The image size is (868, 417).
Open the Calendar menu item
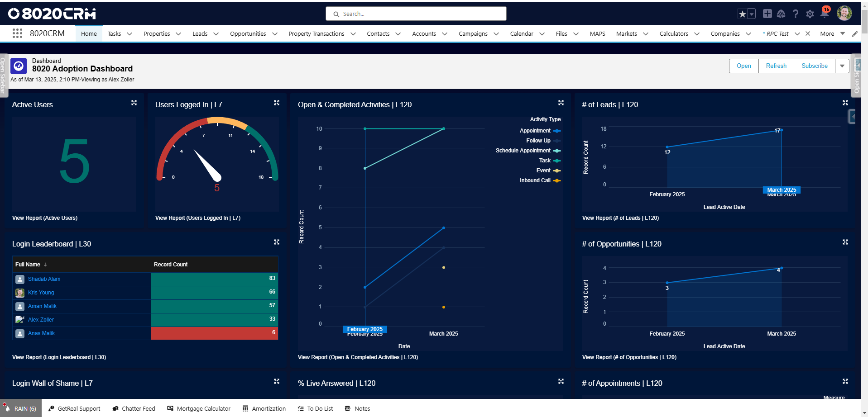click(x=522, y=33)
